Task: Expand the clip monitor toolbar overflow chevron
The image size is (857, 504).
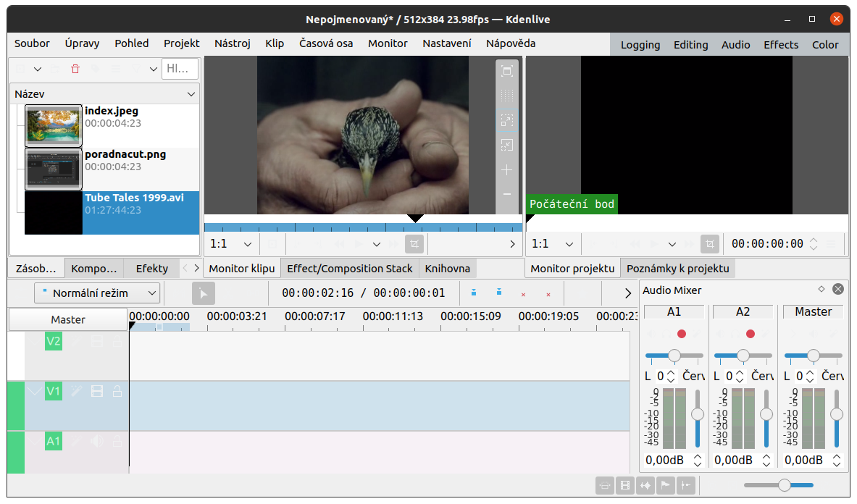Action: coord(512,244)
